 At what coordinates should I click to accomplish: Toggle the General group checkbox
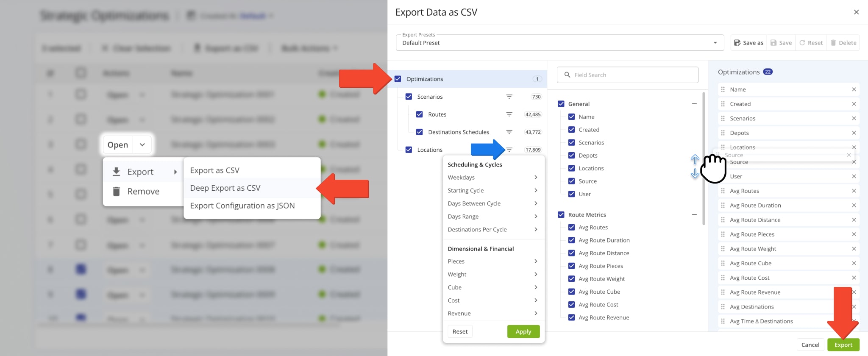[561, 104]
